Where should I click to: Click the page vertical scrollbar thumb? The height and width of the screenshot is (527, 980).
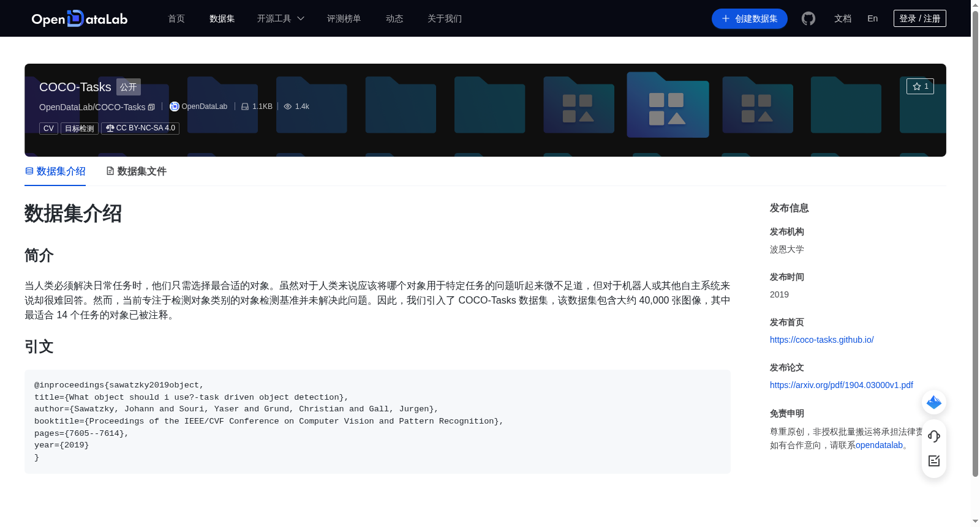point(975,244)
